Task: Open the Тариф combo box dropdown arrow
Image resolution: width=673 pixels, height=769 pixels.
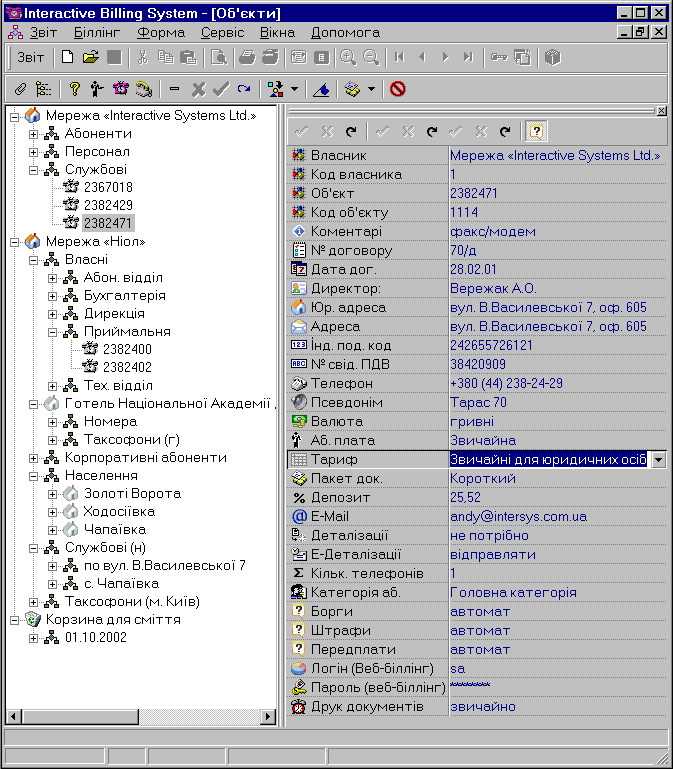Action: click(x=658, y=460)
